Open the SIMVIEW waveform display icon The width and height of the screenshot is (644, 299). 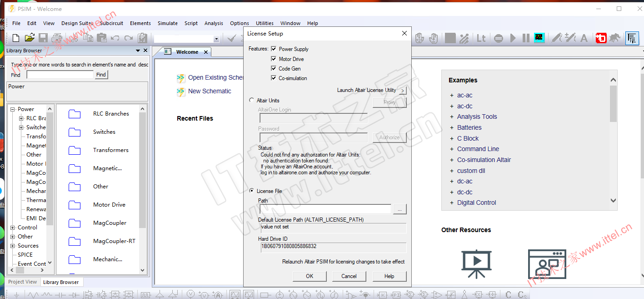[539, 38]
